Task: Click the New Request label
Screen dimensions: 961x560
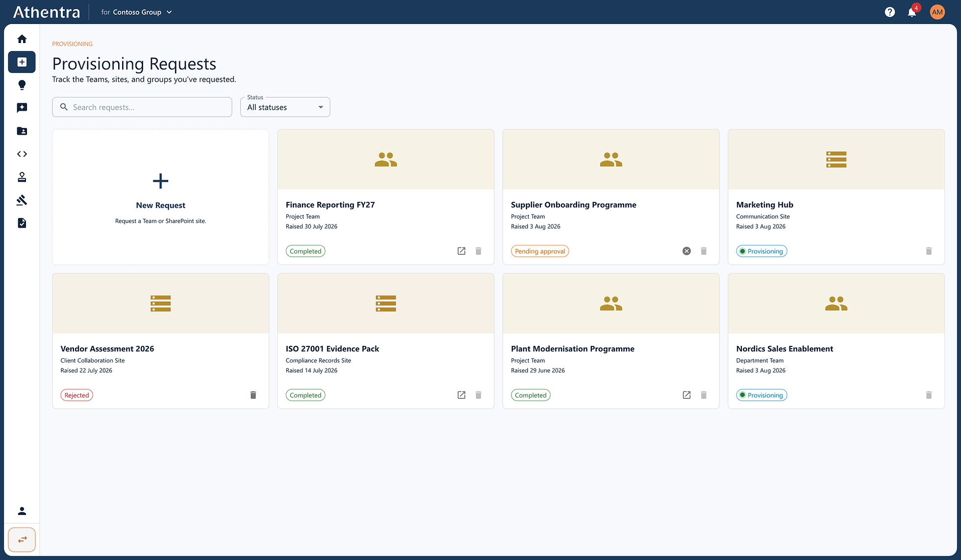Action: (x=160, y=205)
